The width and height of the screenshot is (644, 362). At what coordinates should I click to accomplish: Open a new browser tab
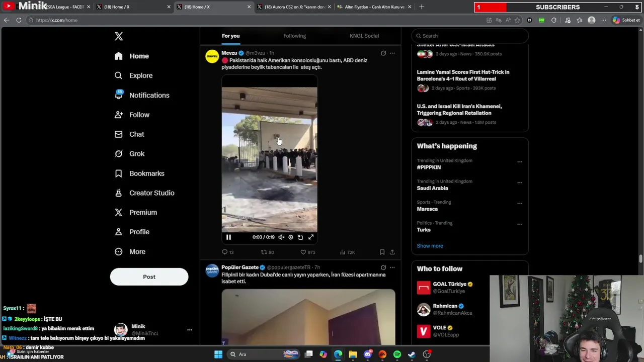(x=422, y=7)
